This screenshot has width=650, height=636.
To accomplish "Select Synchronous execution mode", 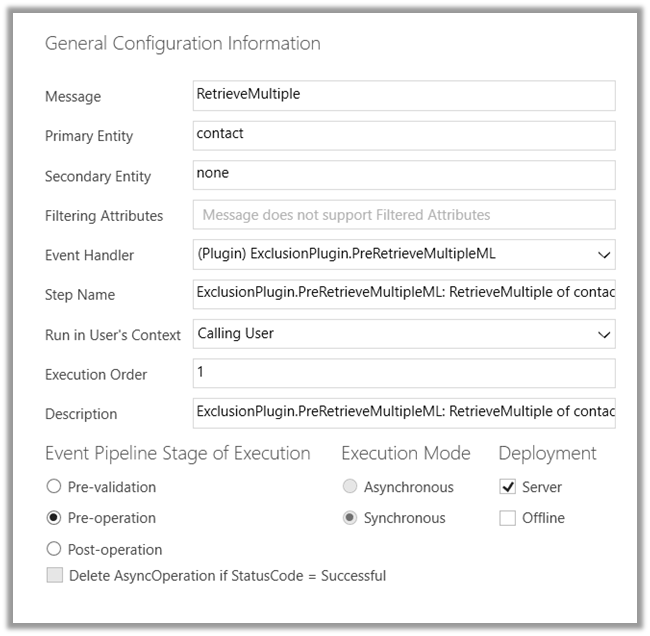I will coord(350,518).
